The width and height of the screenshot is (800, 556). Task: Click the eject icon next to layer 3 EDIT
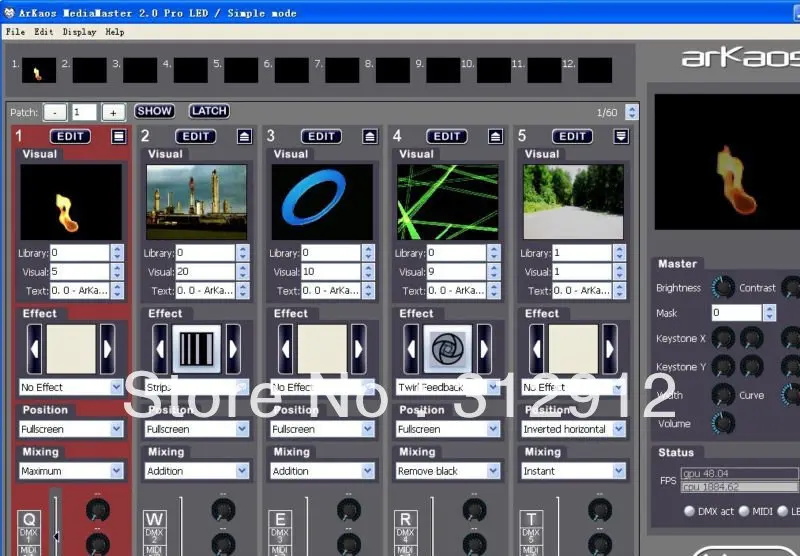(x=369, y=136)
